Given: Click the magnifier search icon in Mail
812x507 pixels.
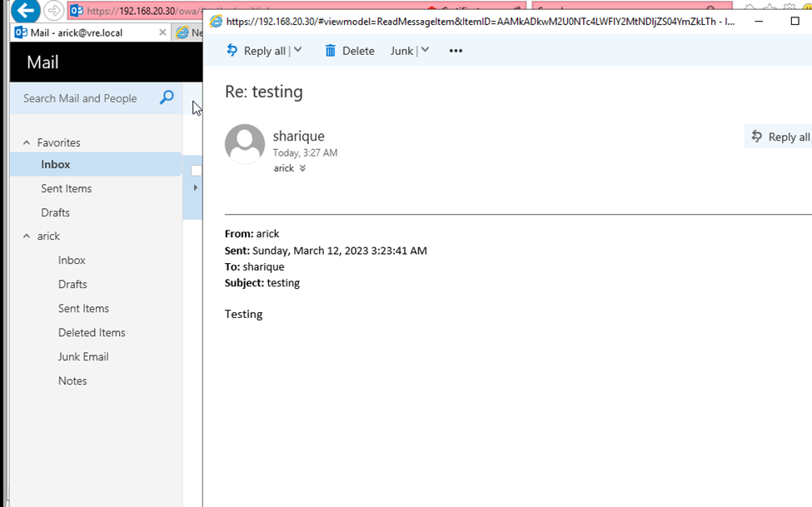Looking at the screenshot, I should pyautogui.click(x=167, y=97).
